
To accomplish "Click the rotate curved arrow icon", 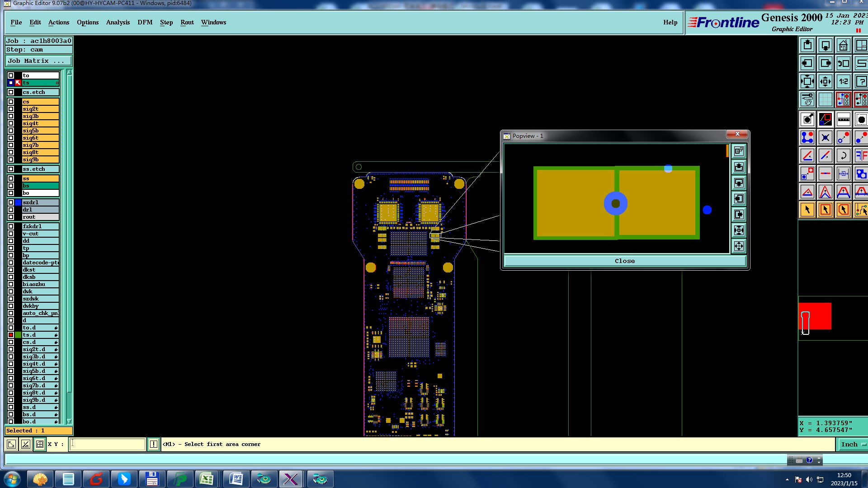I will coord(843,156).
